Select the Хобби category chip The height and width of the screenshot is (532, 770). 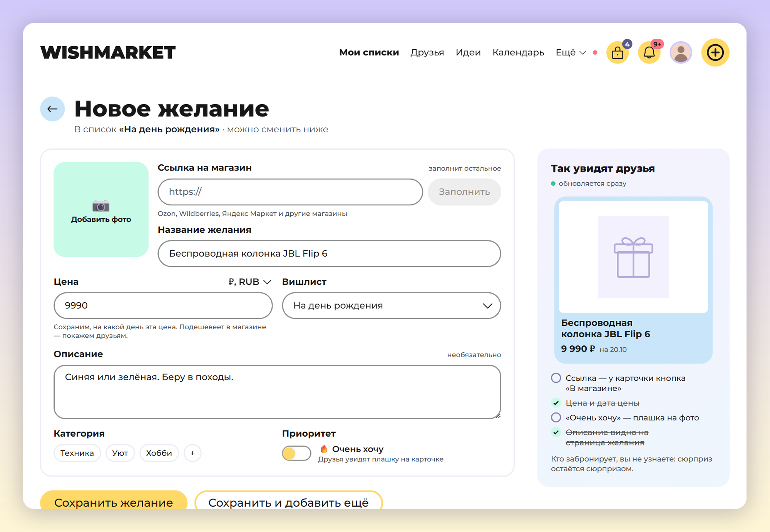coord(159,453)
